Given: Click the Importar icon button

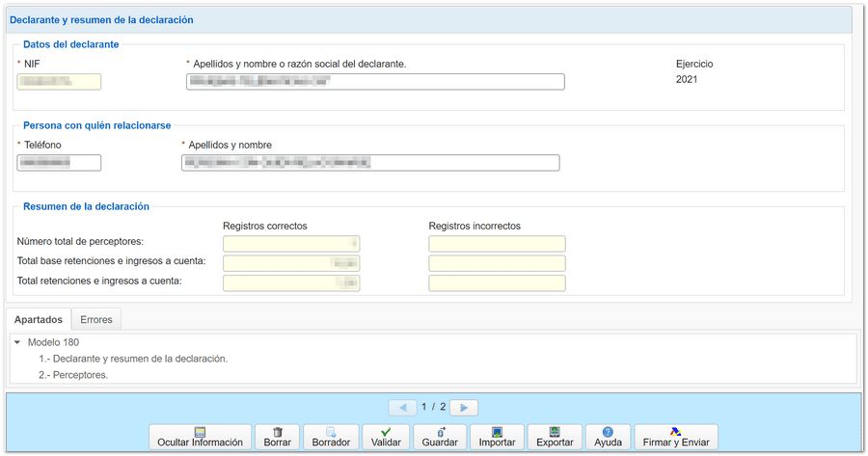Looking at the screenshot, I should [497, 432].
